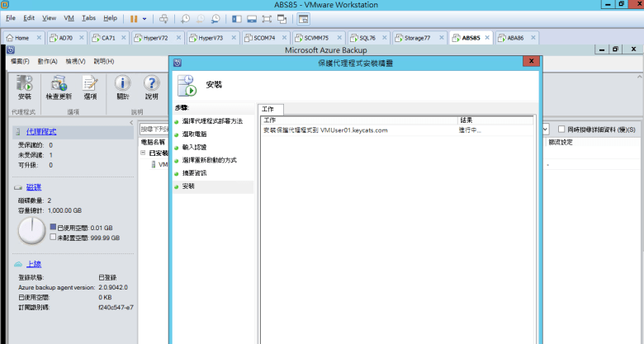Viewport: 644px width, 344px height.
Task: Close the HyperV72 tab
Action: [x=178, y=38]
